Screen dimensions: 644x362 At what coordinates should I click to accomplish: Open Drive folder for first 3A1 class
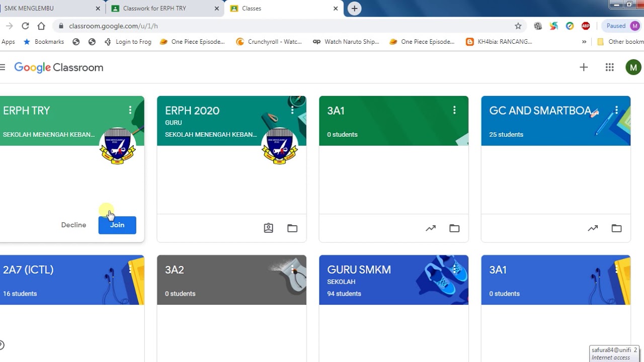[454, 228]
